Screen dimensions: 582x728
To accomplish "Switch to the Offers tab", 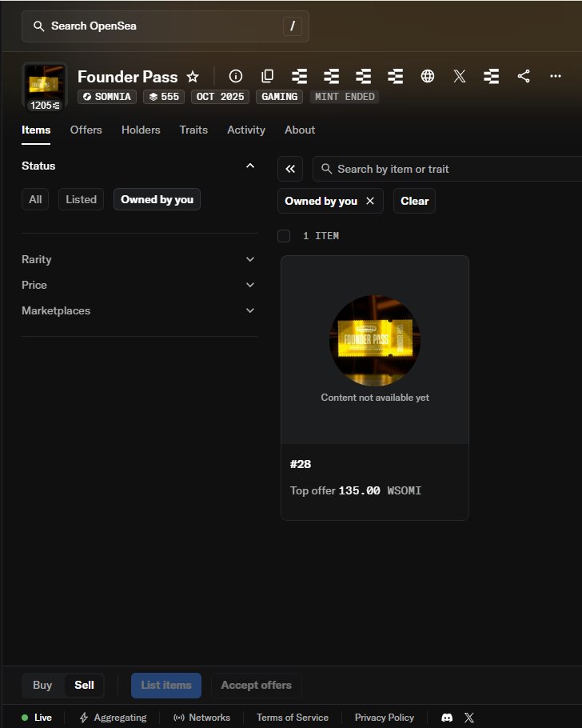I will 86,130.
